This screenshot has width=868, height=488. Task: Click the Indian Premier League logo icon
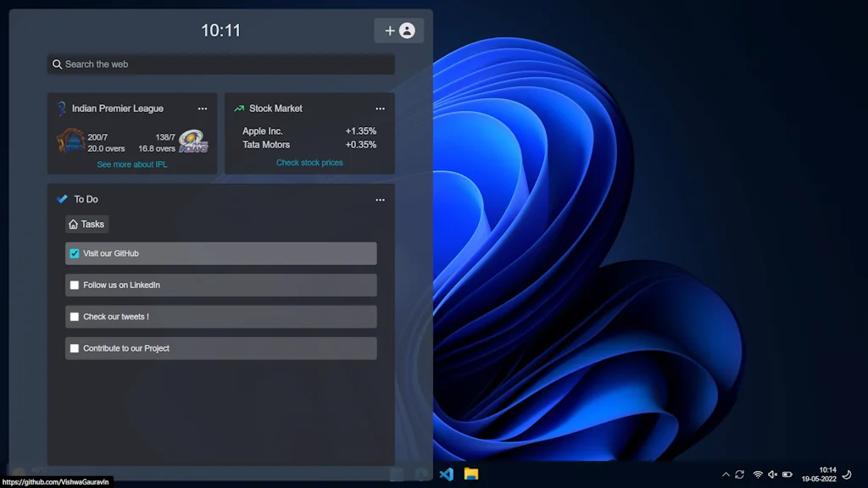click(x=61, y=108)
